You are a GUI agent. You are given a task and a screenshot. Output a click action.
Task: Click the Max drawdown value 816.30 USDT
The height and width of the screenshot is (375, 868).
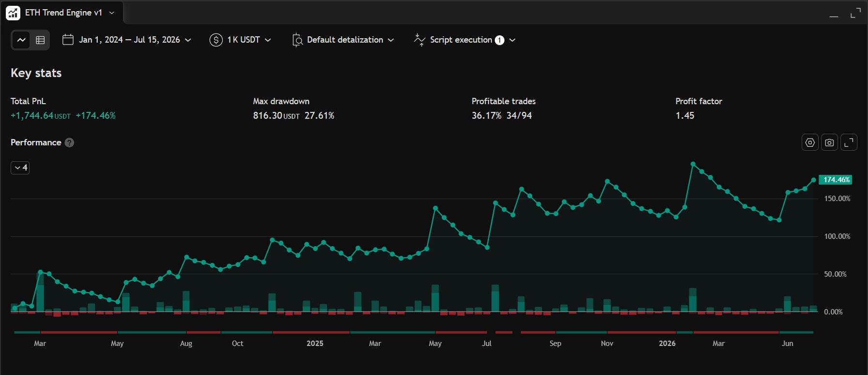click(x=276, y=116)
